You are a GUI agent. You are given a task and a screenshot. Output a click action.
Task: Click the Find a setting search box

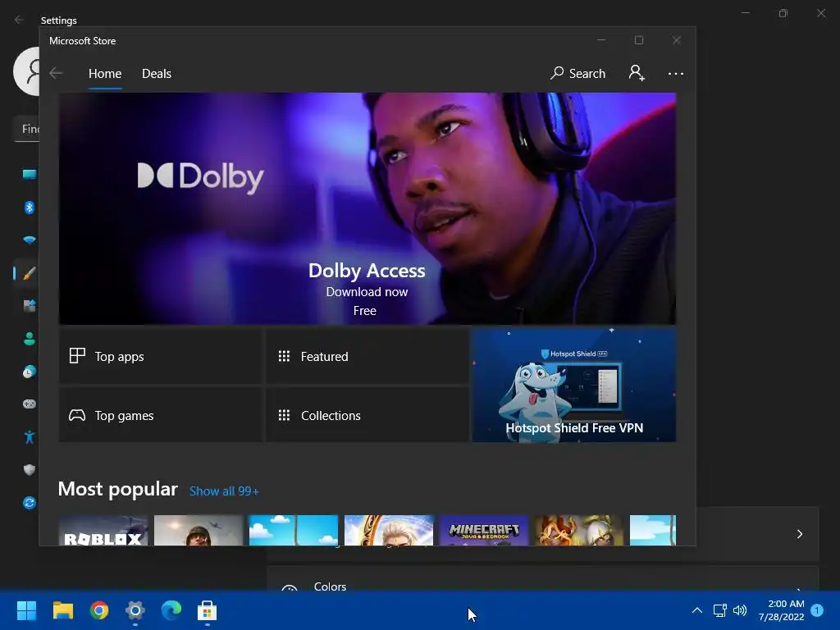click(27, 129)
